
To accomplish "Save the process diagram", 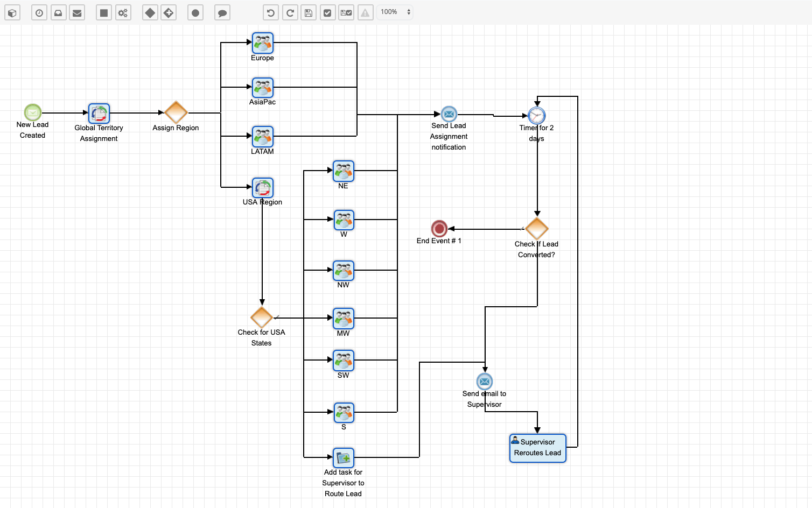I will click(x=309, y=13).
